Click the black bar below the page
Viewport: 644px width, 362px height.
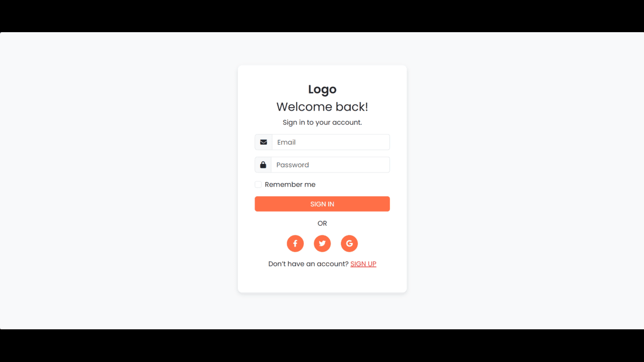click(322, 346)
